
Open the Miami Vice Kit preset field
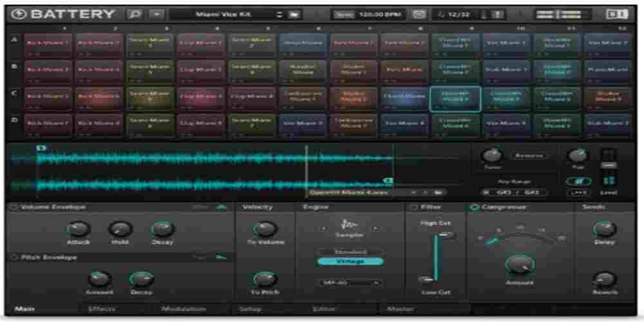223,15
